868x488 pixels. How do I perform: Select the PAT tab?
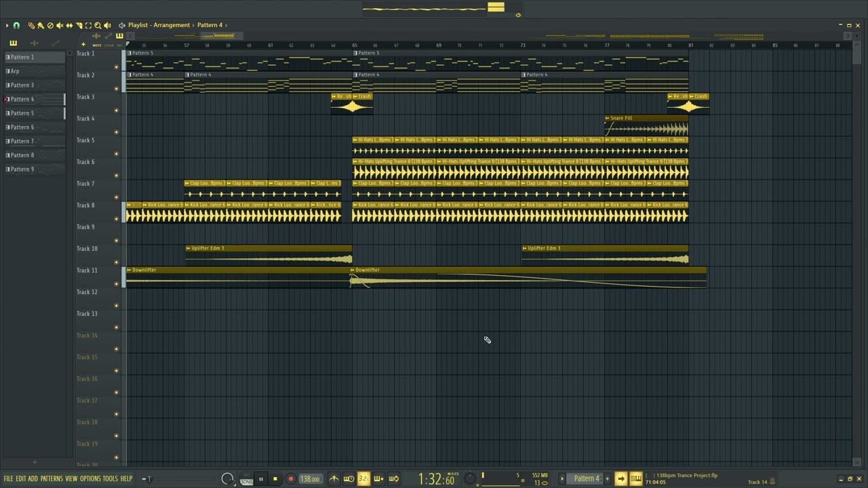point(120,45)
